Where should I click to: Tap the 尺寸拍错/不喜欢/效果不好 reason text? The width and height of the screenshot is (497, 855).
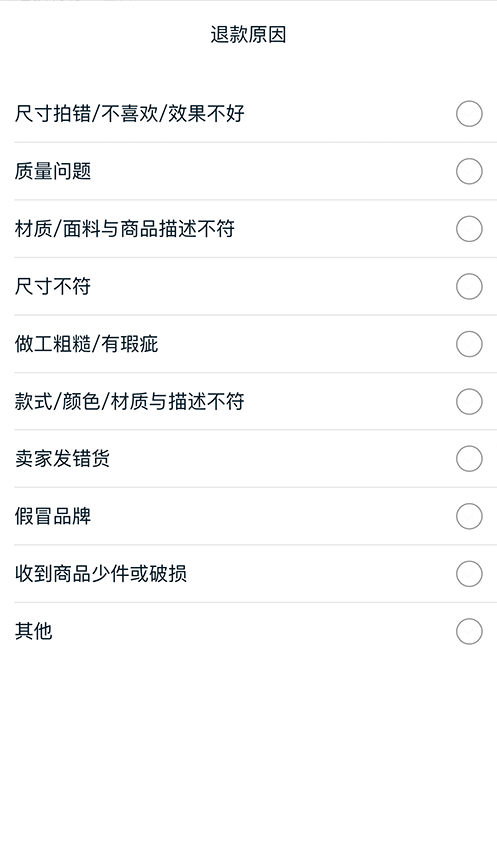(x=129, y=114)
